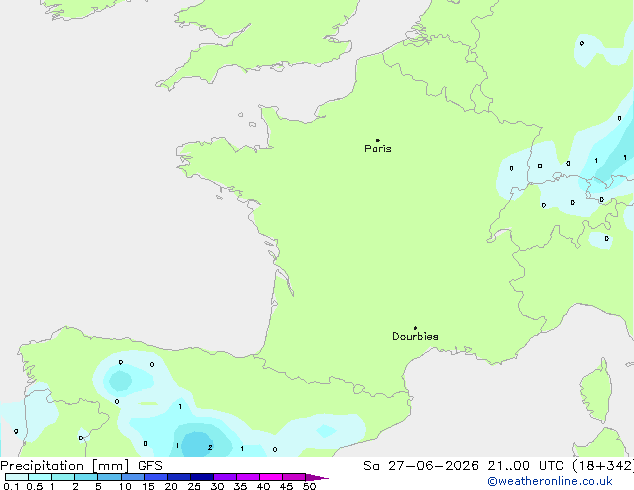
Task: Click the 'Sa 27-06-2026 21..00 UTC' date text
Action: point(463,466)
